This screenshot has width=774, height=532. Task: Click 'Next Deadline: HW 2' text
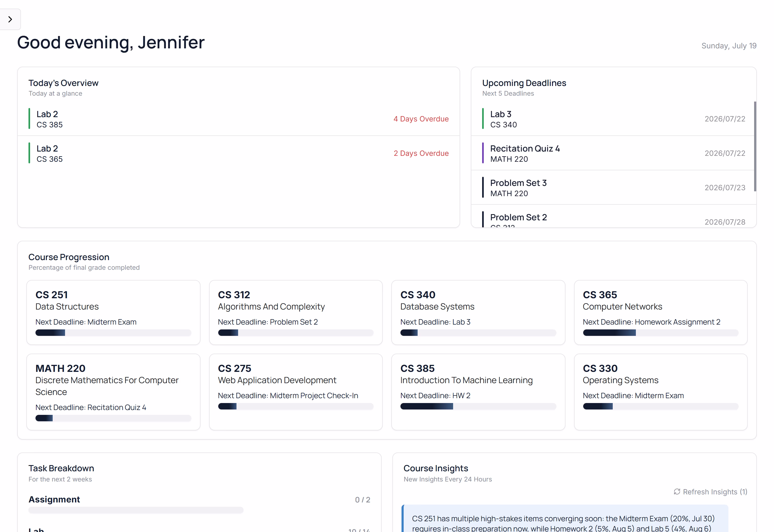pos(435,395)
